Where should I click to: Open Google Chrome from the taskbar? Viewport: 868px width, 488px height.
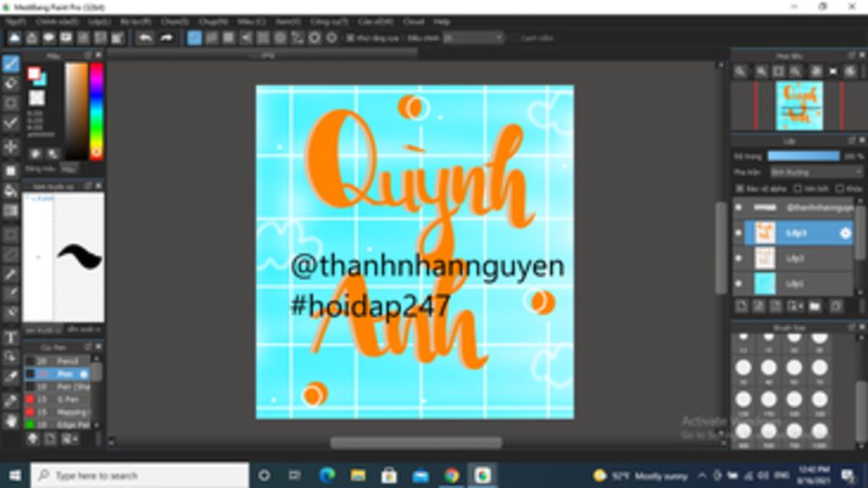[451, 475]
